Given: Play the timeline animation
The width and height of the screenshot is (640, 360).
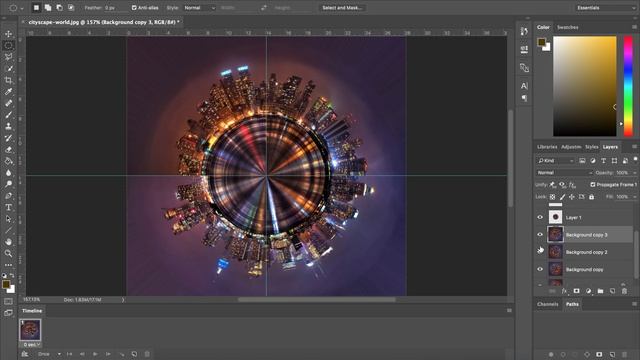Looking at the screenshot, I should click(x=95, y=354).
